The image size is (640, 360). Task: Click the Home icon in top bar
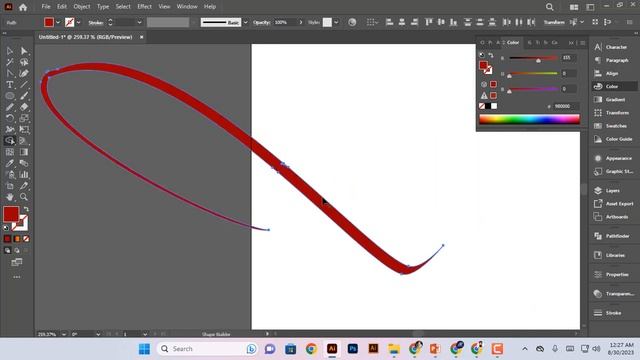tap(23, 7)
